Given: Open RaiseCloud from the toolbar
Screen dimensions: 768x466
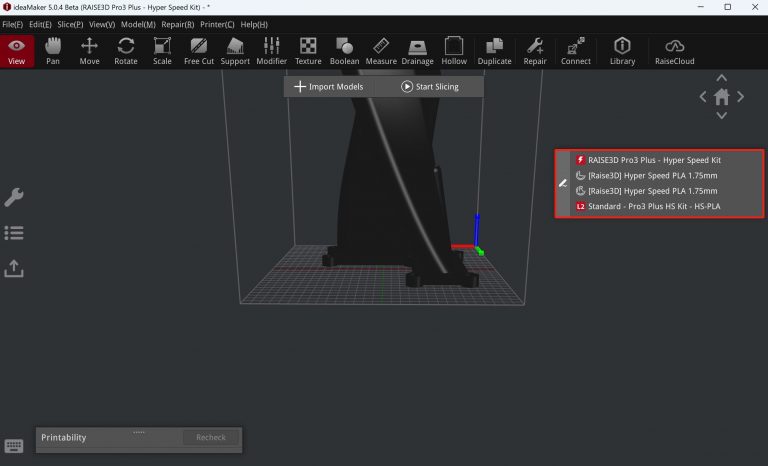Looking at the screenshot, I should [x=674, y=51].
